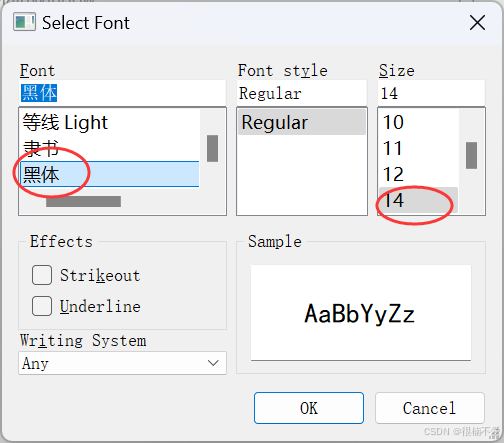Click the Cancel button
The height and width of the screenshot is (443, 504).
click(x=429, y=408)
